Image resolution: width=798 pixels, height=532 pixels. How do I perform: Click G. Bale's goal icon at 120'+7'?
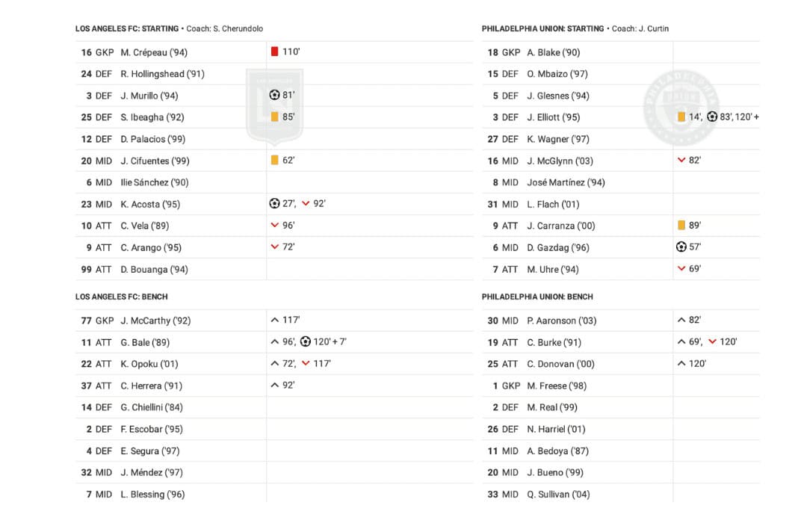click(306, 341)
